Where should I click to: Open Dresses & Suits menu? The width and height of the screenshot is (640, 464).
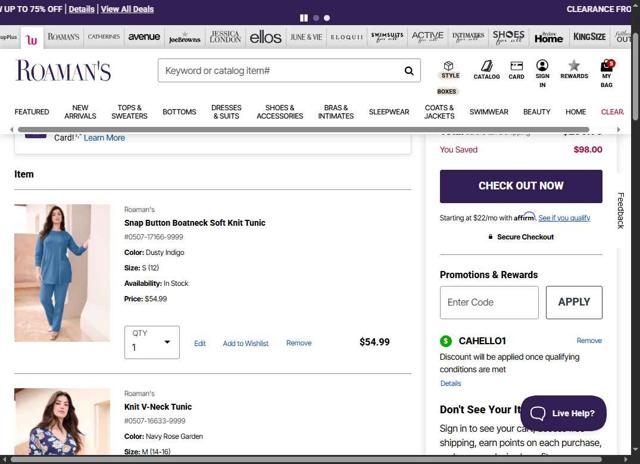[x=226, y=112]
